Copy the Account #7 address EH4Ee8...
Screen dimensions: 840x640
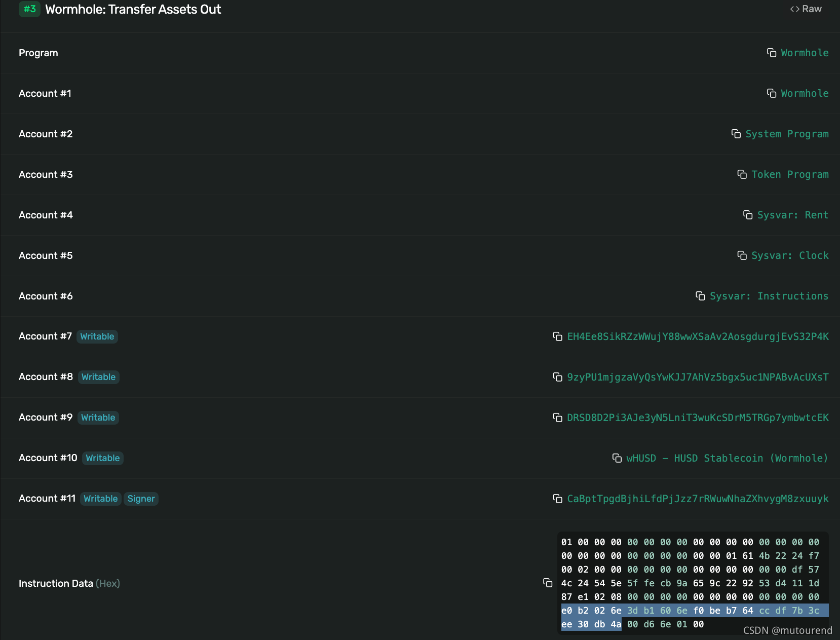click(558, 336)
